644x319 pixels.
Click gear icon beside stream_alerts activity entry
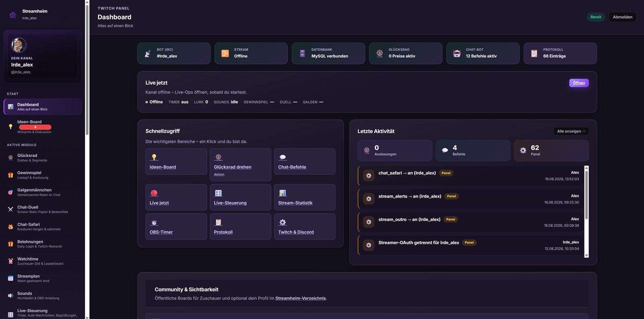[x=369, y=199]
